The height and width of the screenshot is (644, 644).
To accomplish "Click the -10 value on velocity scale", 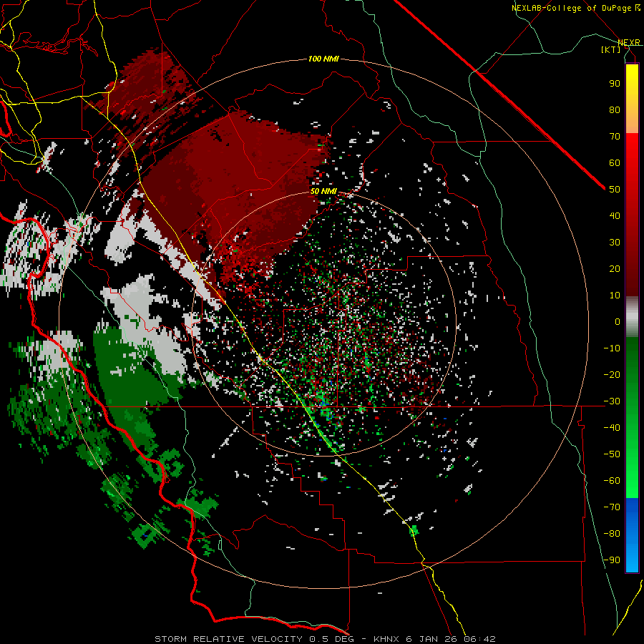I will coord(612,348).
